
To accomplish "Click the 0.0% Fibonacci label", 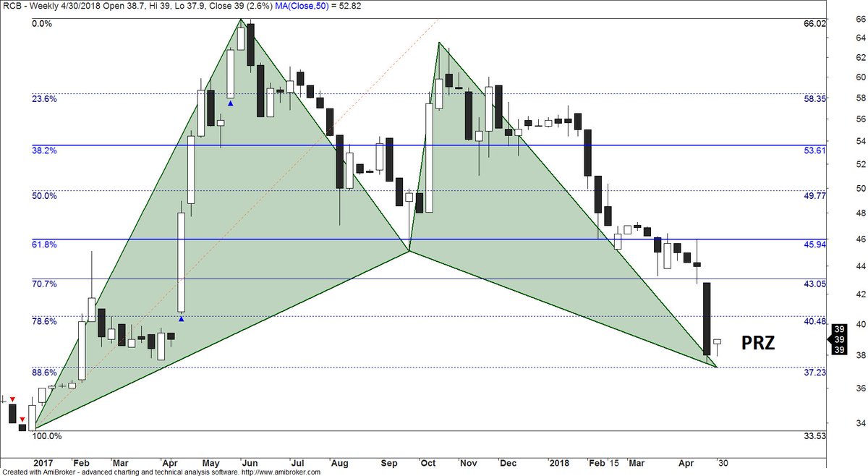I will (x=42, y=24).
